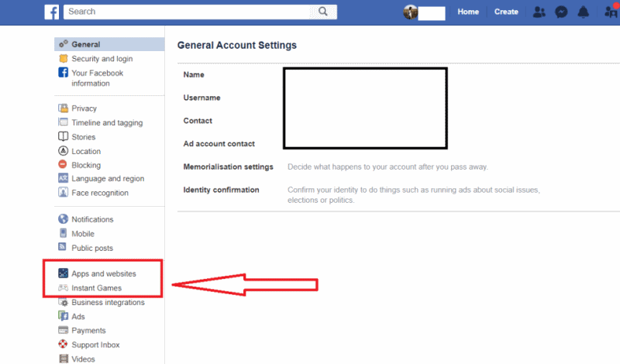The height and width of the screenshot is (364, 620).
Task: Click the Business integrations gear icon
Action: (64, 302)
